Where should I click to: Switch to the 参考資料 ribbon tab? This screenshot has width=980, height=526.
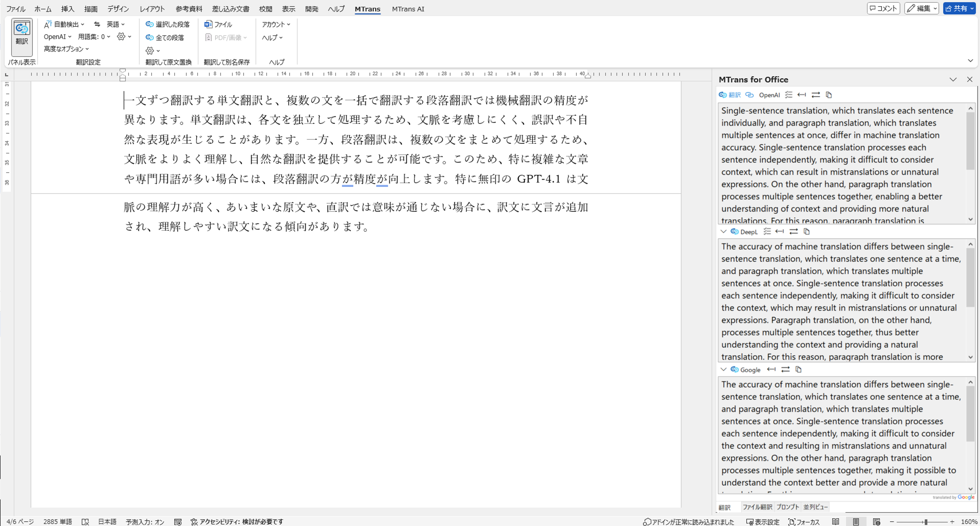[189, 9]
